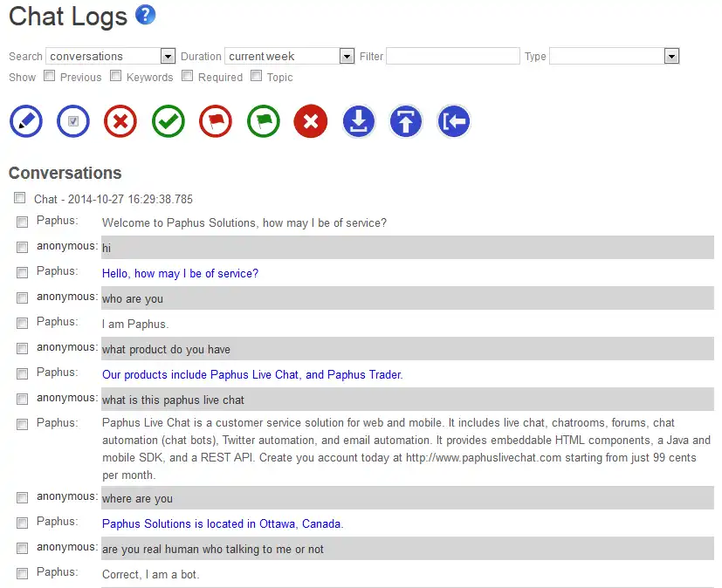Check the box beside the Chat 2014-10-27 conversation
Image resolution: width=722 pixels, height=588 pixels.
coord(20,199)
